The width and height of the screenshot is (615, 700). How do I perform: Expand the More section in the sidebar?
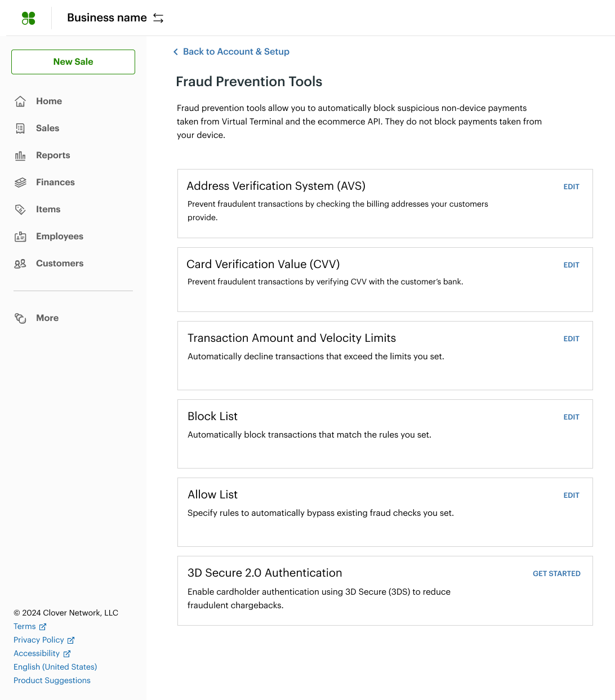[x=47, y=318]
